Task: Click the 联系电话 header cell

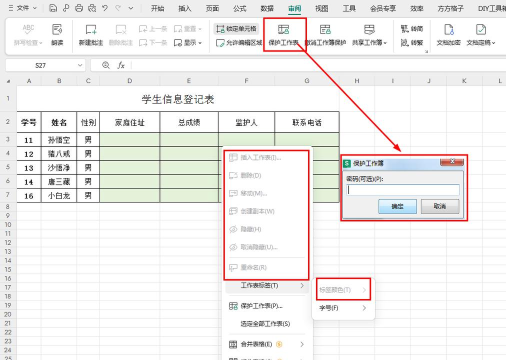Action: point(307,122)
